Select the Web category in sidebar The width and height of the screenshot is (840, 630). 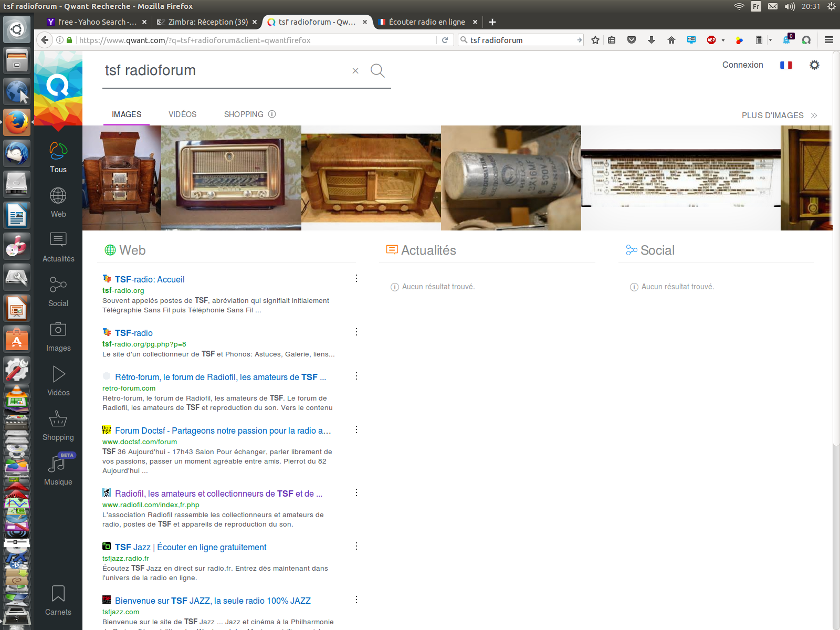click(58, 202)
